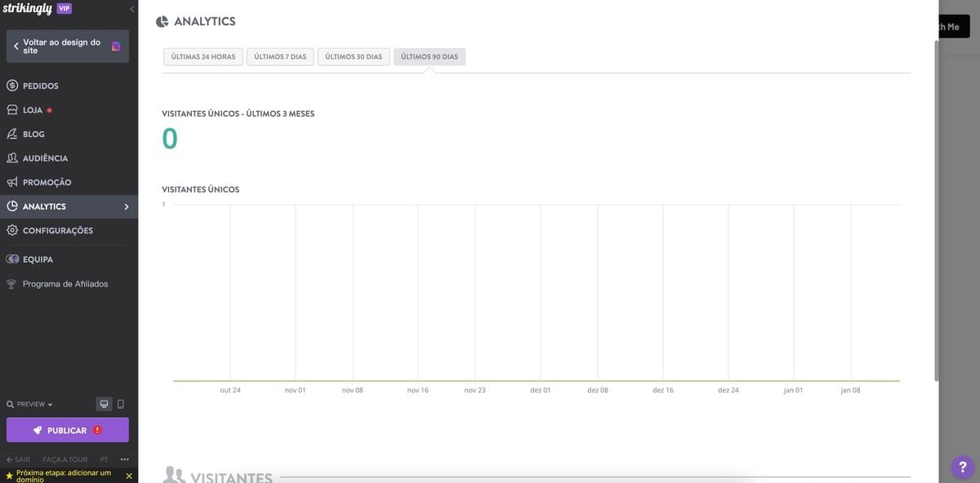The image size is (980, 483).
Task: Go back via Voltar ao design do site
Action: pos(68,47)
